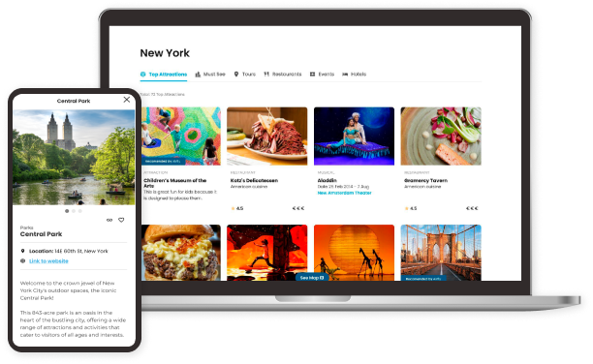Viewport: 593px width, 364px height.
Task: Select the Top Attractions tab
Action: (x=164, y=75)
